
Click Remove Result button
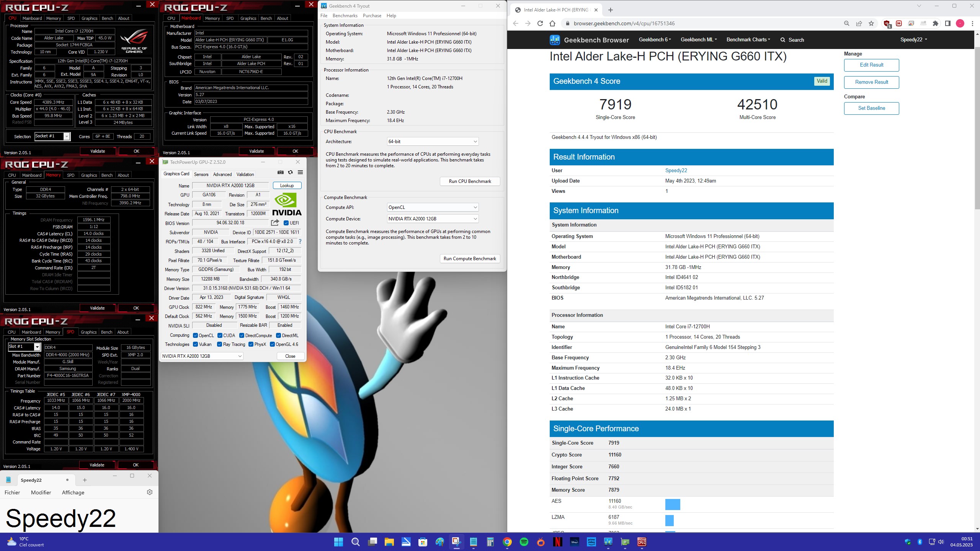click(871, 82)
